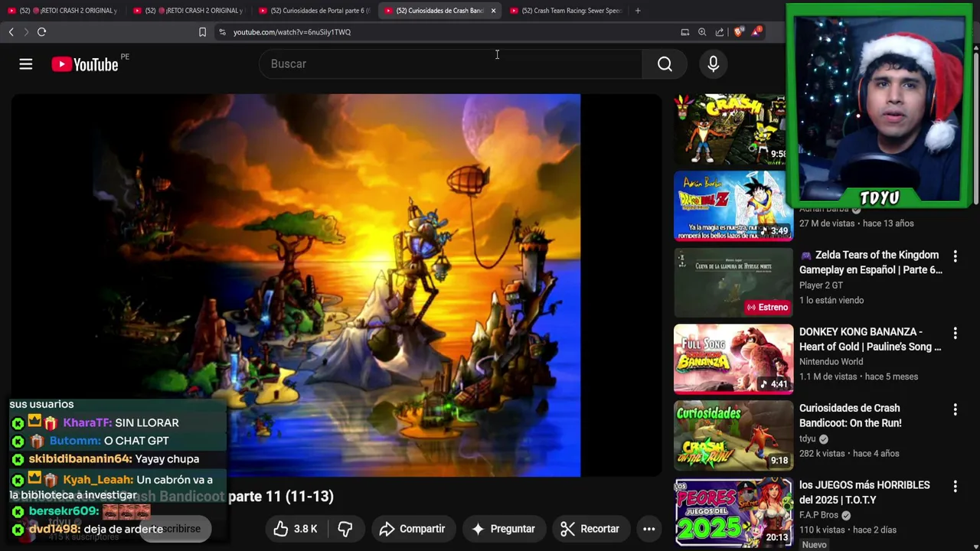Open Curiosidades de Crash Bandicoot On the Run title
The height and width of the screenshot is (551, 980).
click(851, 416)
